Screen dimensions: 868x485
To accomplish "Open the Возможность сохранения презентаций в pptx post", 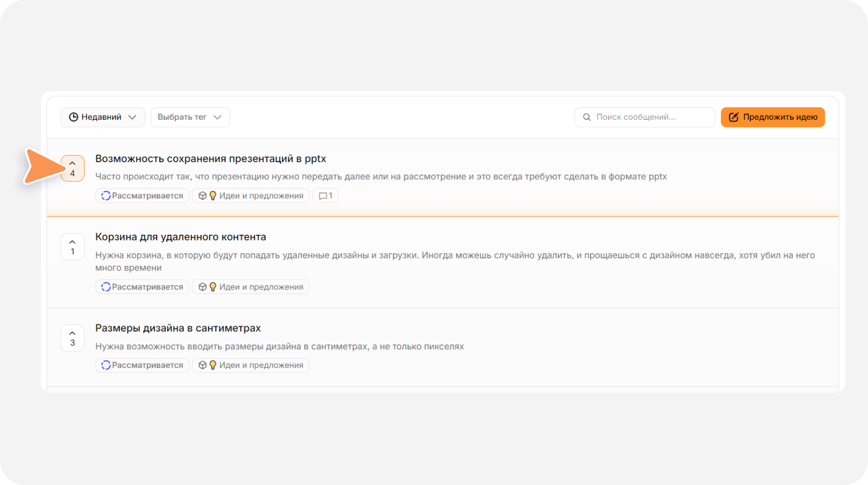I will (x=211, y=159).
